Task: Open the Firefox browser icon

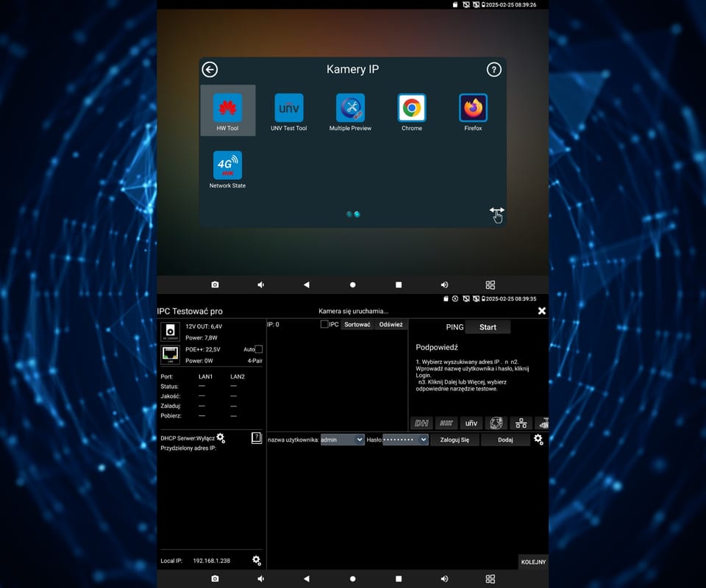Action: point(473,110)
